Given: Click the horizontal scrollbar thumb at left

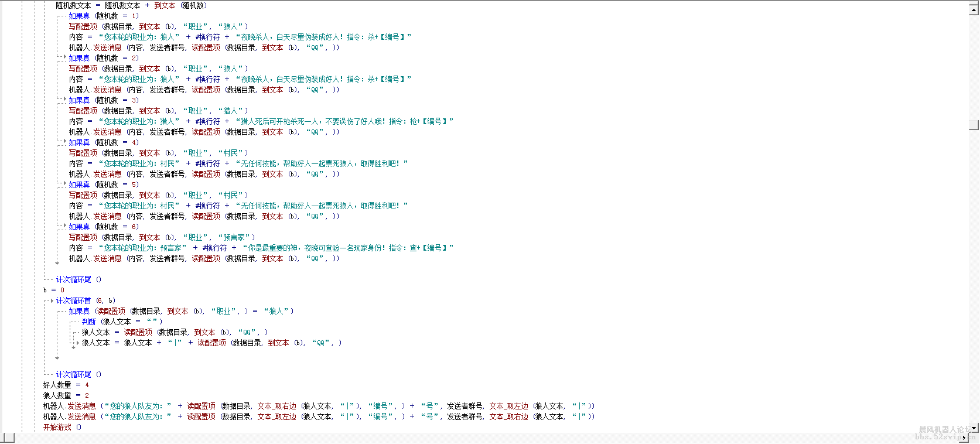Looking at the screenshot, I should coord(8,438).
